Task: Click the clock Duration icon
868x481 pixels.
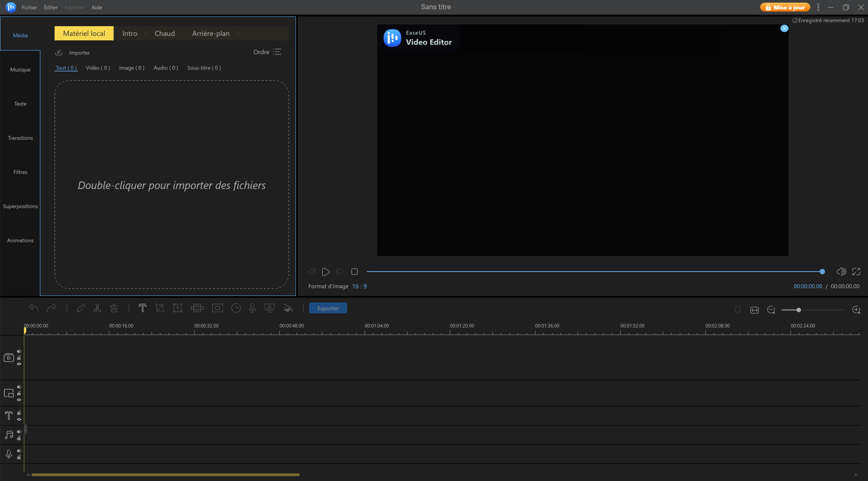Action: (x=236, y=308)
